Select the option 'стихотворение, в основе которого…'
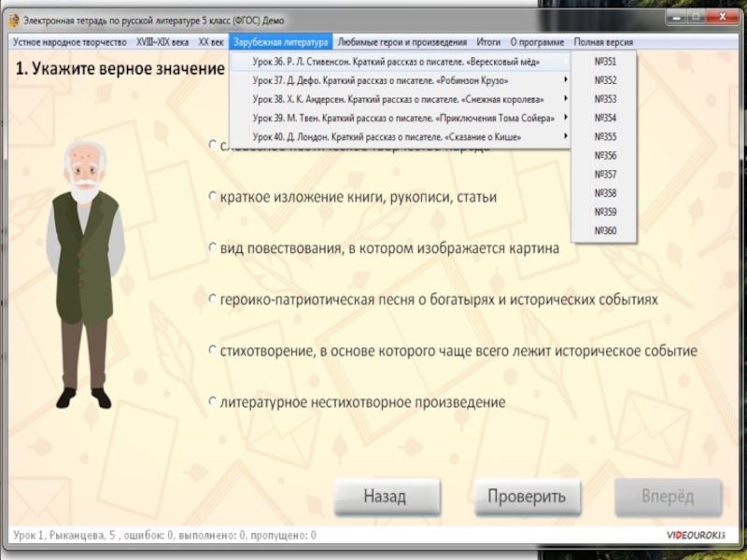 [213, 351]
